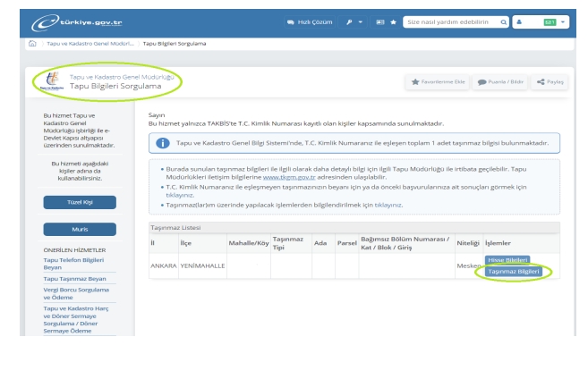This screenshot has width=588, height=379.
Task: Click Taşınmaz Bilgileri button in table row
Action: [x=514, y=271]
